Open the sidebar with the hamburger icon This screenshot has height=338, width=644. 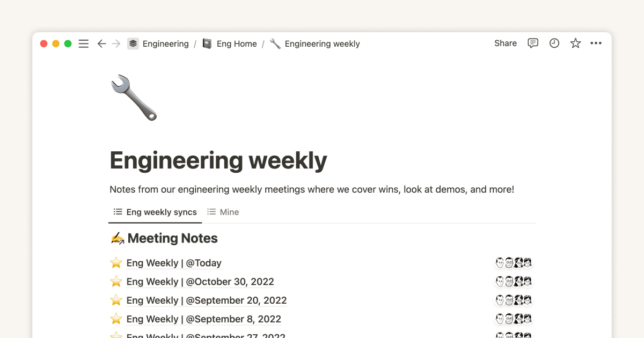coord(84,43)
